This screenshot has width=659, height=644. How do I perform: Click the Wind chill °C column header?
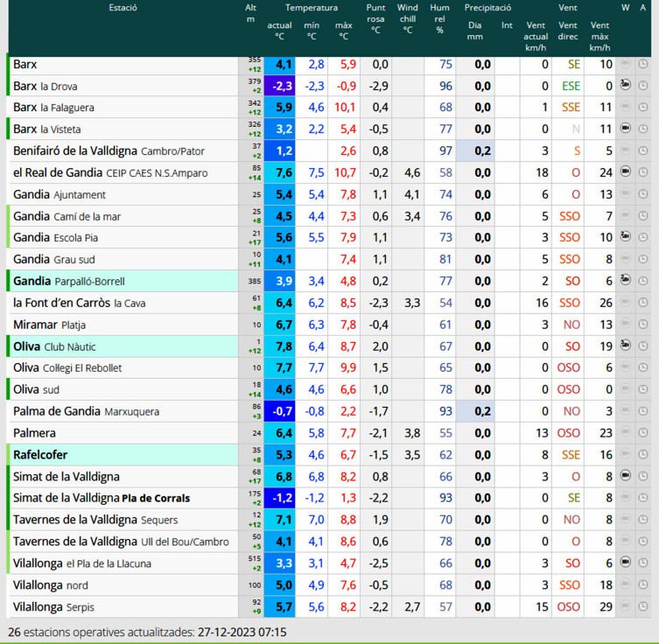coord(408,19)
